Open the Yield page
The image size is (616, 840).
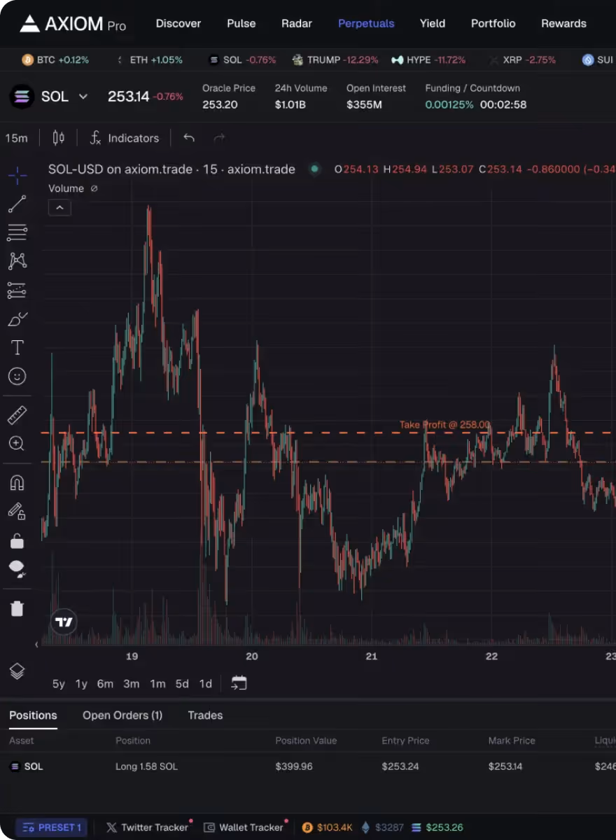(433, 23)
